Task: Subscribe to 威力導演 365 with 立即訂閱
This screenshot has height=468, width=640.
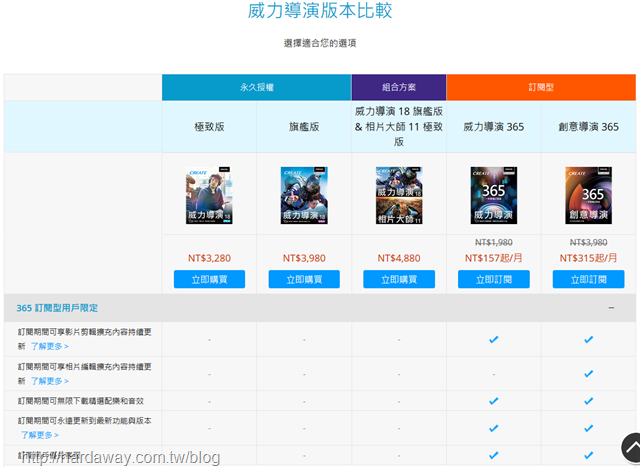Action: (493, 279)
